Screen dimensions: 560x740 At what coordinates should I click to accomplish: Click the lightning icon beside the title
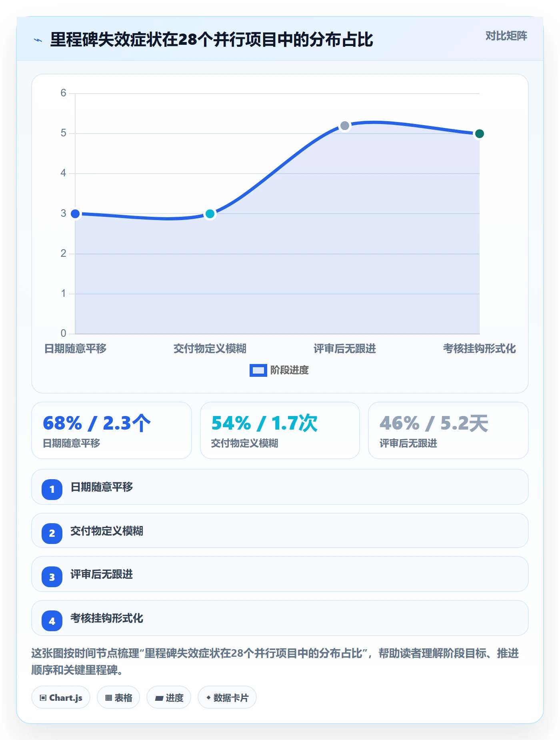[x=38, y=40]
